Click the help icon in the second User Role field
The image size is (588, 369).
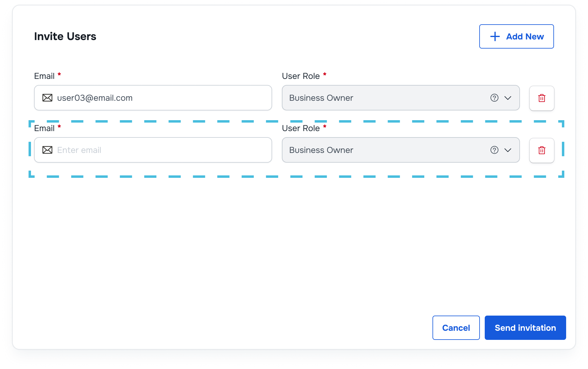click(x=494, y=150)
